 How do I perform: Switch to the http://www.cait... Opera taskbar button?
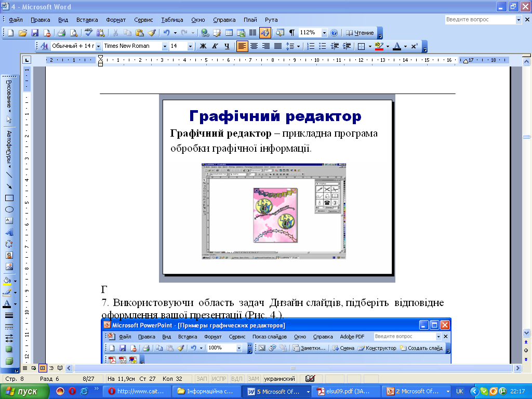click(x=137, y=392)
